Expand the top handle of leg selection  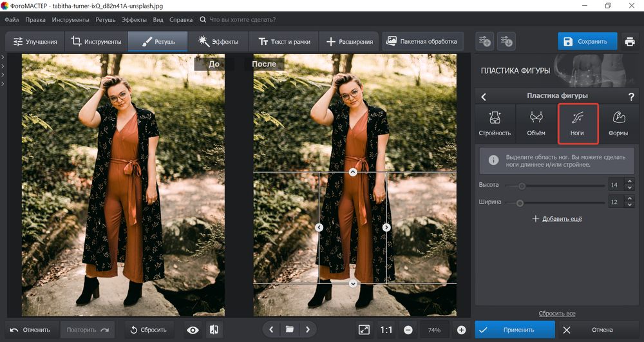tap(352, 173)
